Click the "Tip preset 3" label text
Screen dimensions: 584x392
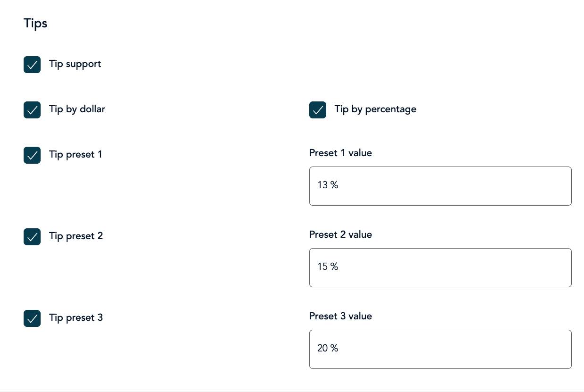click(x=76, y=318)
